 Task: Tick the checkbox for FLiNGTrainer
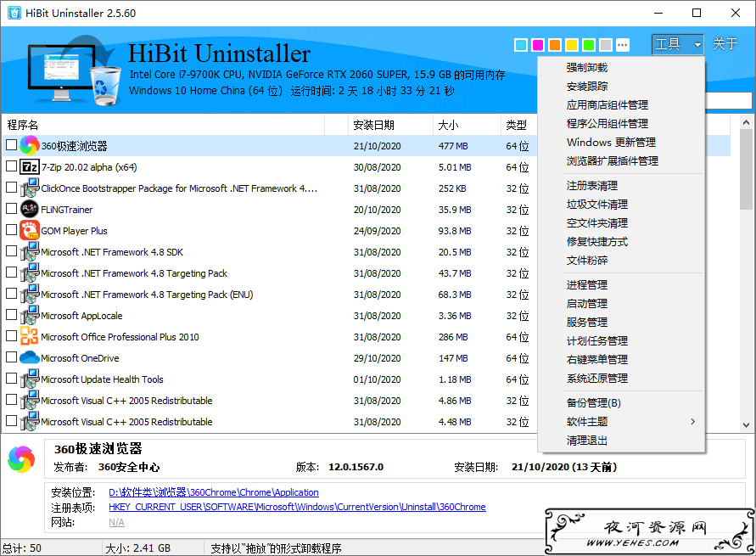pos(11,209)
